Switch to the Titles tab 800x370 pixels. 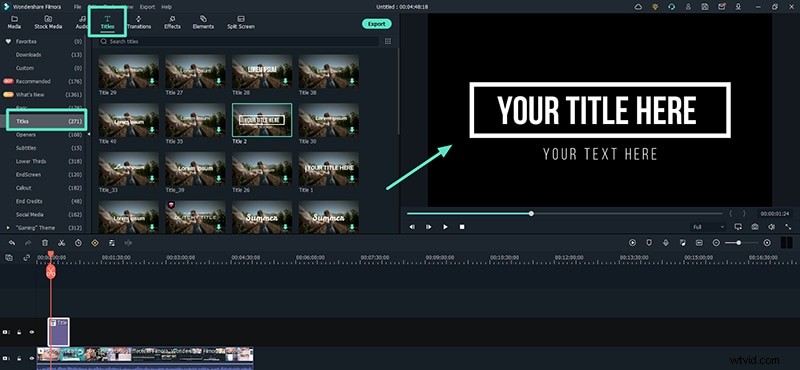pyautogui.click(x=107, y=22)
